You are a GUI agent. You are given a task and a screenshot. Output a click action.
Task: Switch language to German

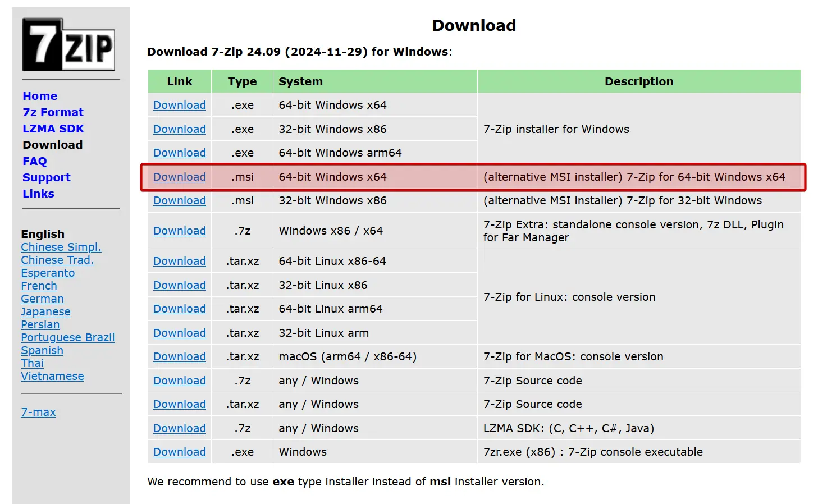pyautogui.click(x=42, y=299)
